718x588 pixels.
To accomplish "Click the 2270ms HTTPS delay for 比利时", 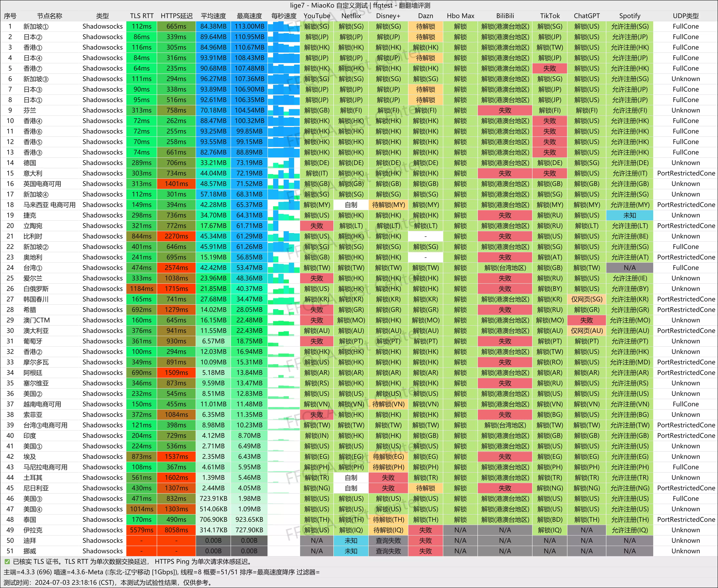I will pyautogui.click(x=176, y=236).
